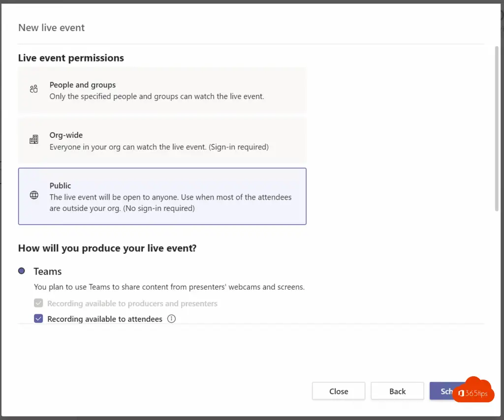
Task: Pick the Public permission description text
Action: (x=170, y=203)
